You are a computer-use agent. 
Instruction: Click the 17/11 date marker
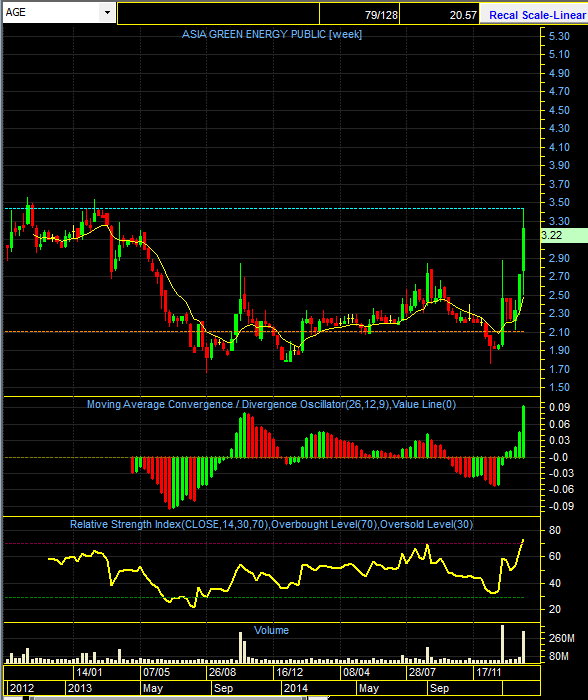coord(489,672)
